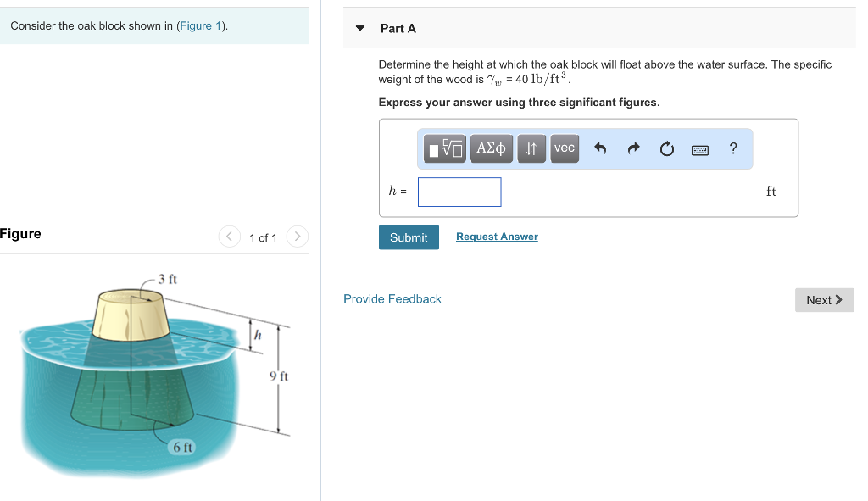Redo an entry with the forward arrow

click(x=633, y=148)
